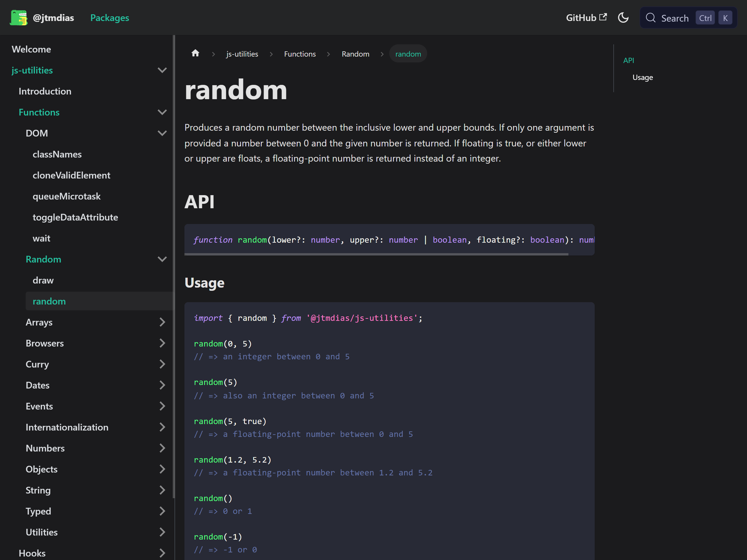
Task: Open the draw function page
Action: pos(43,280)
